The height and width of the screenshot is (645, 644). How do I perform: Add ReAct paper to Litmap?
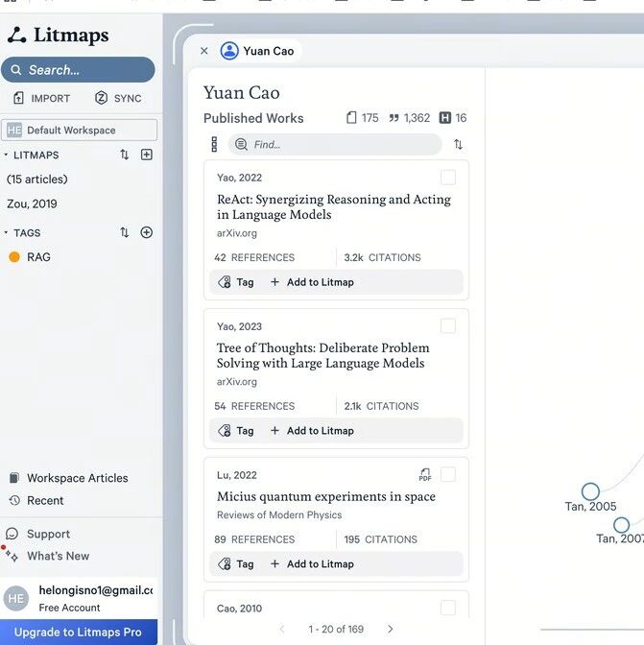click(x=312, y=282)
